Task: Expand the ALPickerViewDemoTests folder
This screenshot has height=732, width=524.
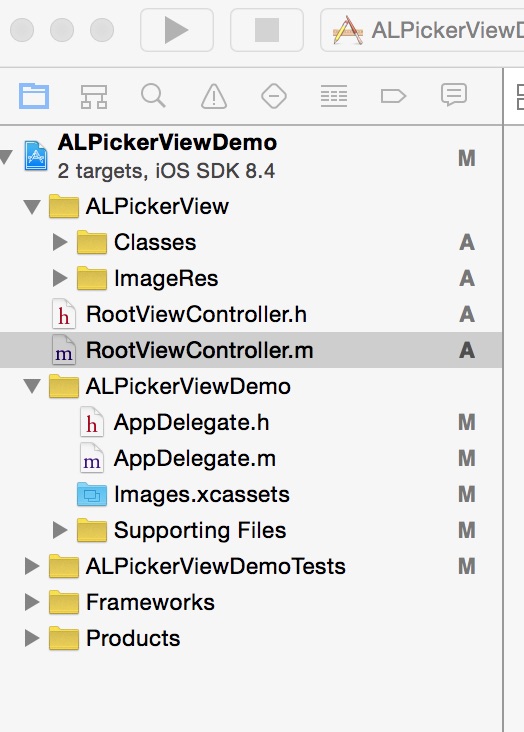Action: tap(32, 566)
